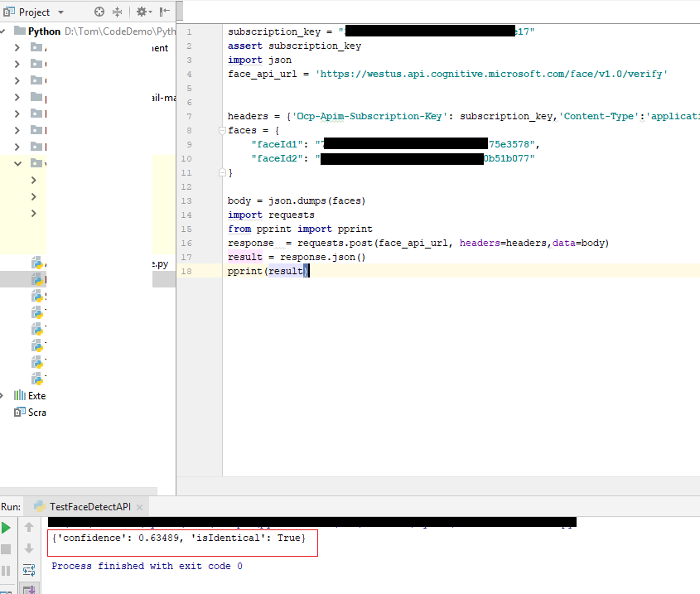Click the Scroll from Source crosshair icon
The image size is (700, 594).
pyautogui.click(x=99, y=12)
